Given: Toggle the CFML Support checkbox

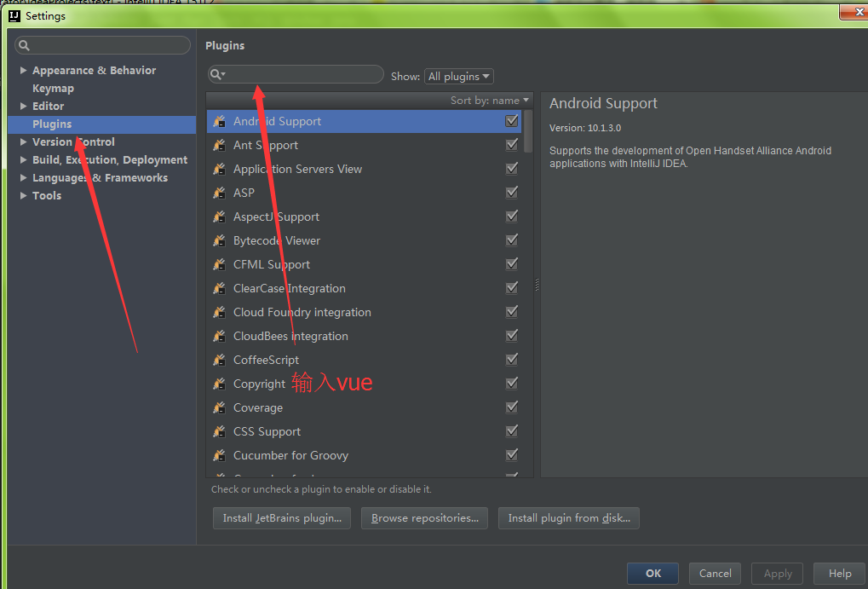Looking at the screenshot, I should pos(511,263).
